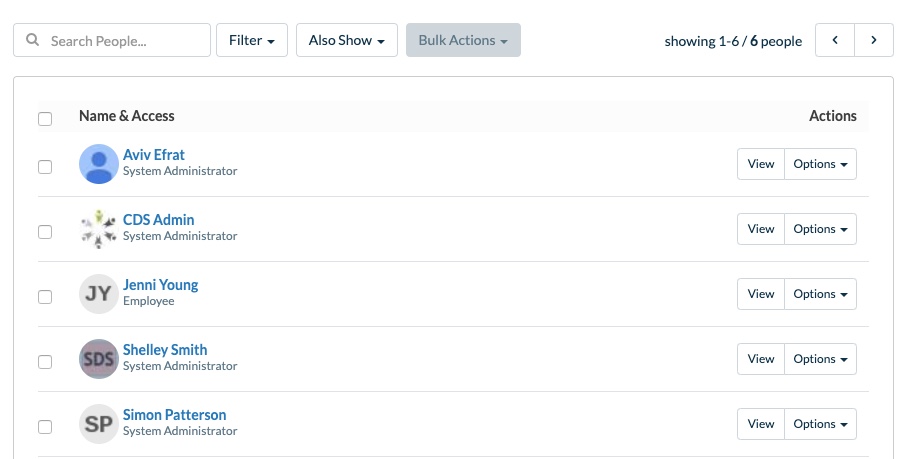Open the Simon Patterson name link
Viewport: 905px width, 459px height.
point(174,415)
